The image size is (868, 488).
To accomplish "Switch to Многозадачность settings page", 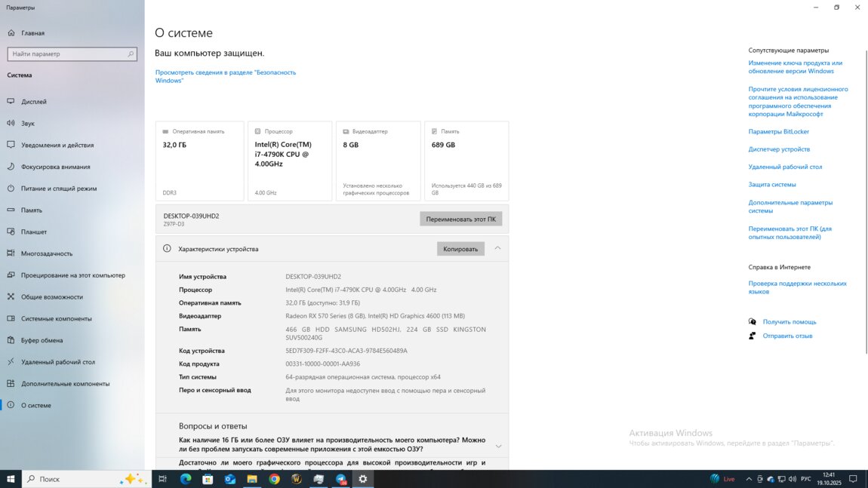I will click(x=47, y=254).
